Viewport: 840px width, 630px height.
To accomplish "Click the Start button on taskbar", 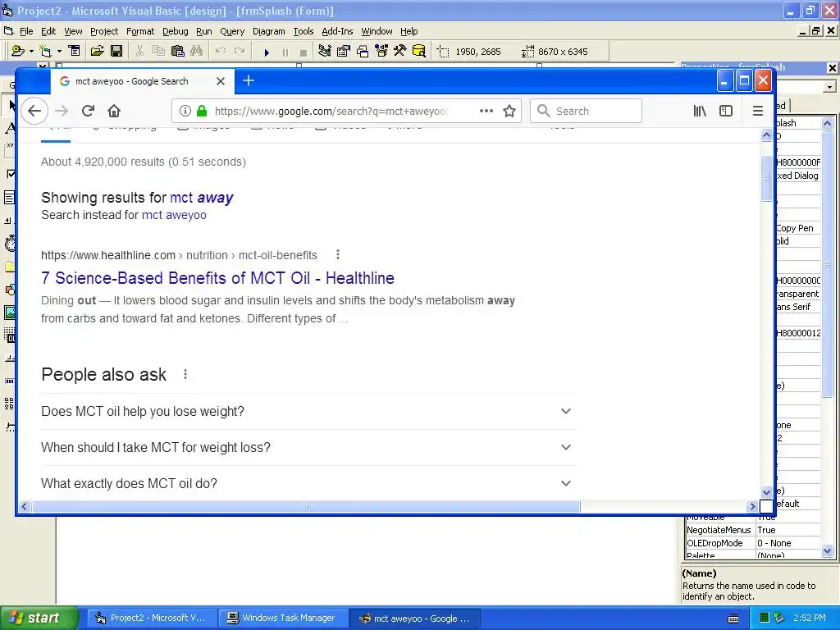I will coord(39,619).
